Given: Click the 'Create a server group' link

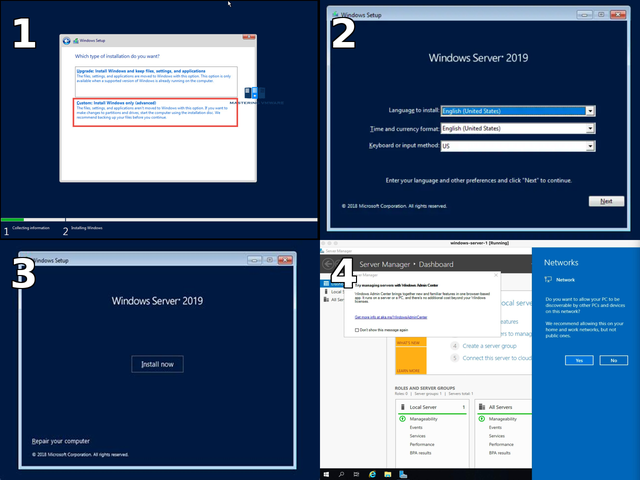Looking at the screenshot, I should [x=495, y=345].
